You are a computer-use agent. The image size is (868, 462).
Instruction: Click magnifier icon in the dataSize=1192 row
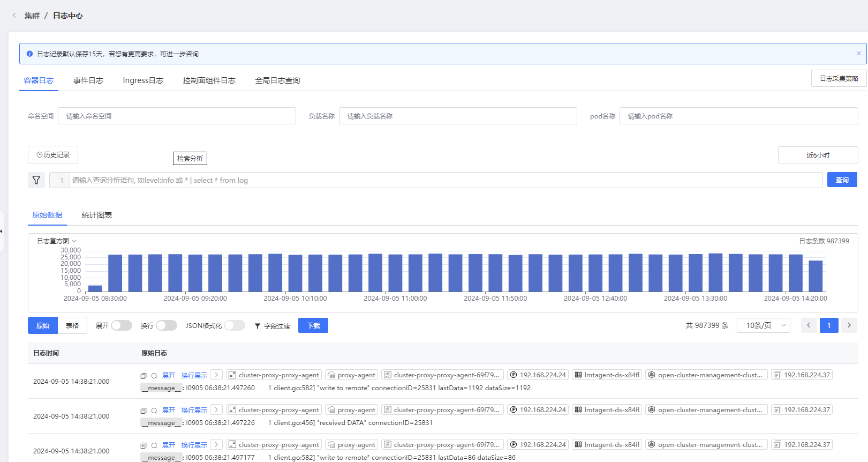coord(154,376)
